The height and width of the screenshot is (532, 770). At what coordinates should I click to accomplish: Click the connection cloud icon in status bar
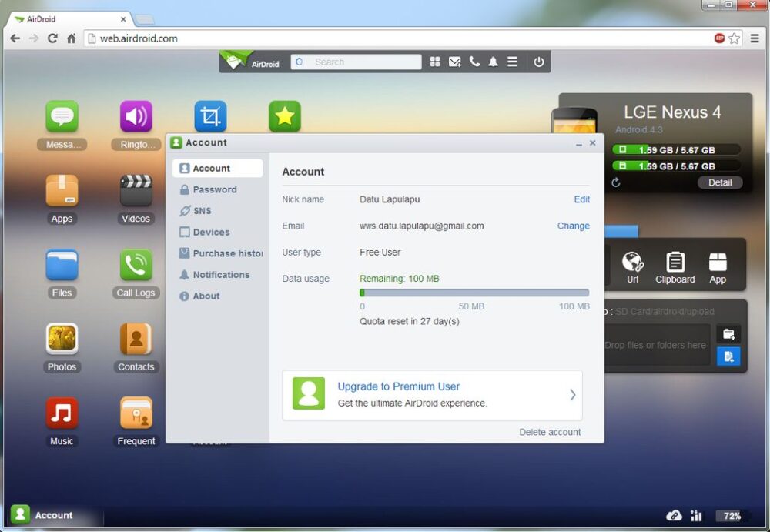[x=675, y=515]
